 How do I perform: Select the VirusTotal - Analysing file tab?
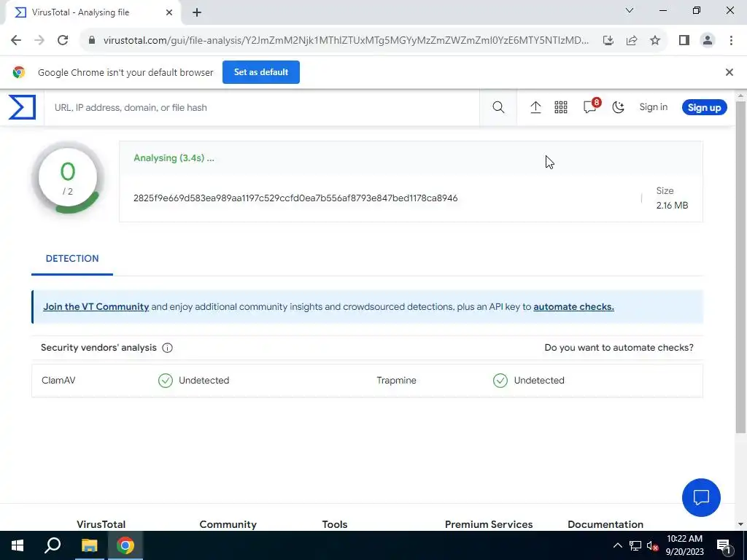click(93, 12)
